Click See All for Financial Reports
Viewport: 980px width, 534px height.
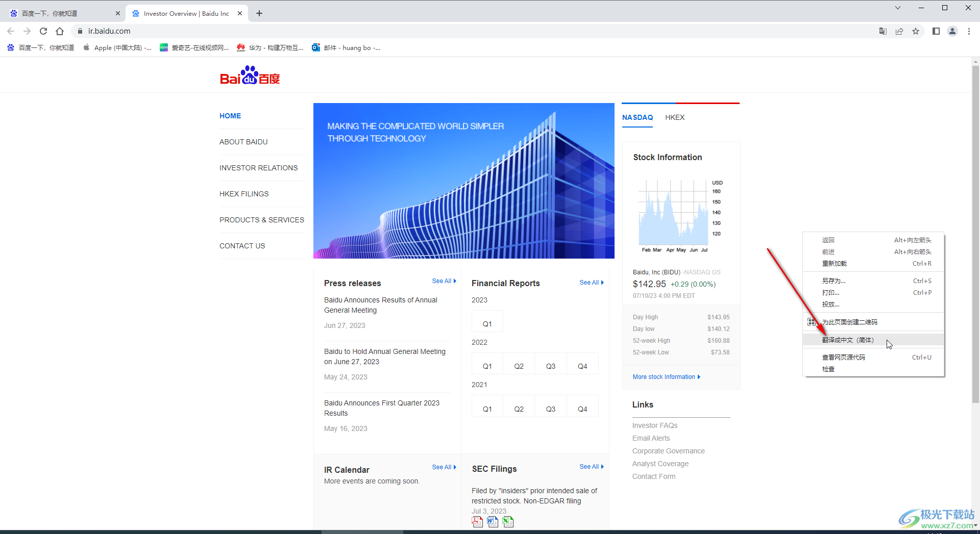(x=592, y=282)
